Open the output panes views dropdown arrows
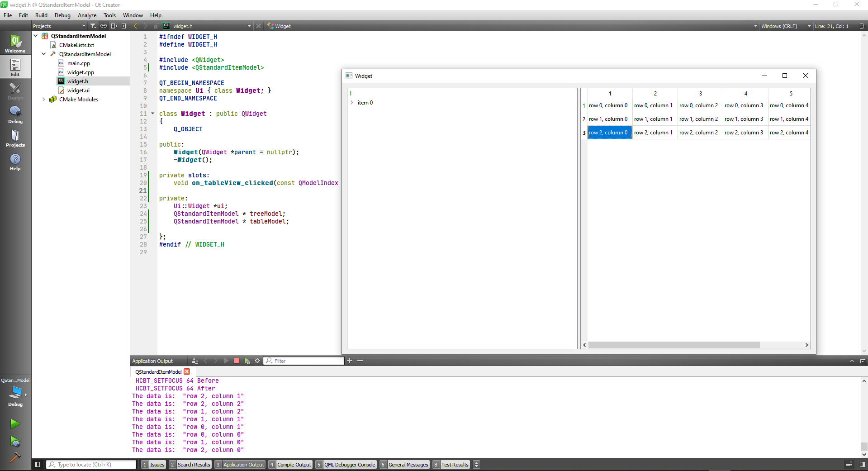Screen dimensions: 868x471 pos(476,464)
